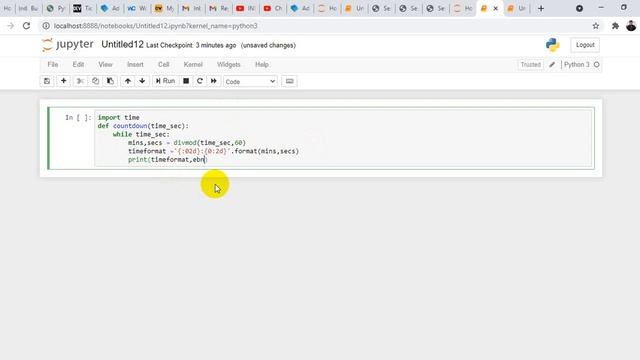Rename the notebook via Untitled12 title
The height and width of the screenshot is (360, 640).
[x=122, y=44]
